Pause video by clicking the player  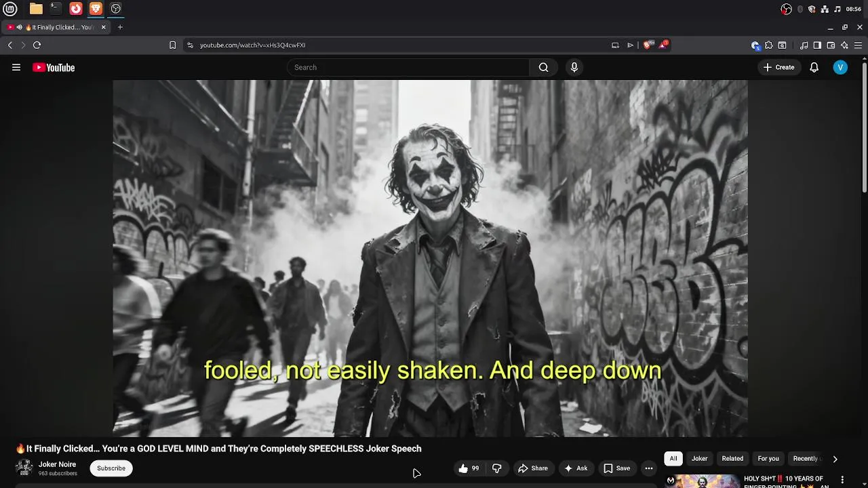(430, 258)
